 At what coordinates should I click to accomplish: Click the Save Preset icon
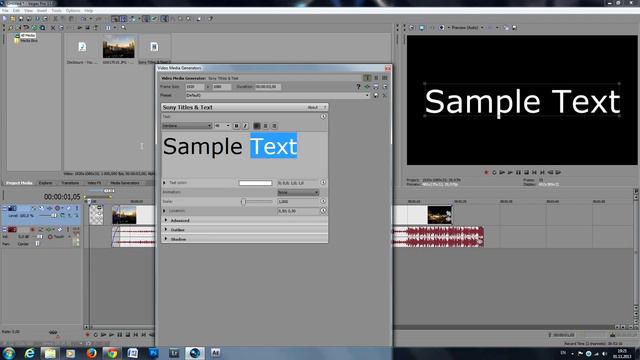pyautogui.click(x=376, y=95)
